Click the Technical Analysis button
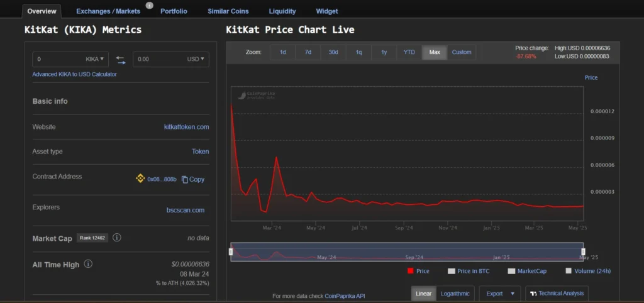Viewport: 644px width, 303px height. 557,294
